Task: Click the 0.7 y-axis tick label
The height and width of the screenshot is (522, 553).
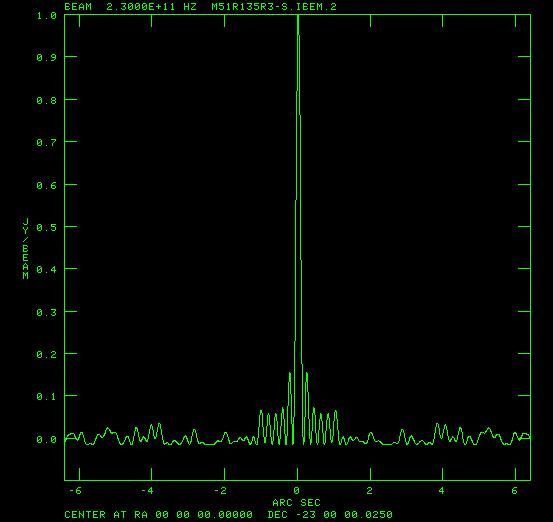Action: [46, 142]
